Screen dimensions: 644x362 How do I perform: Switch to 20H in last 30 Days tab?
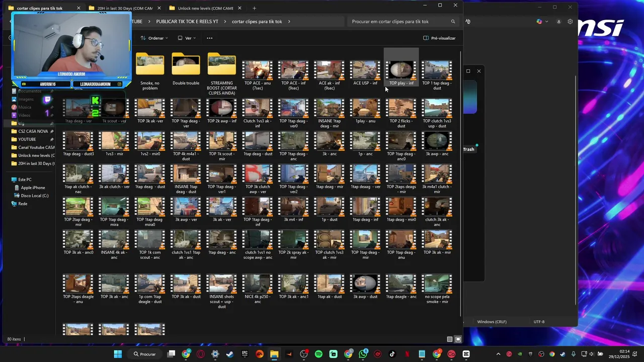pyautogui.click(x=124, y=8)
